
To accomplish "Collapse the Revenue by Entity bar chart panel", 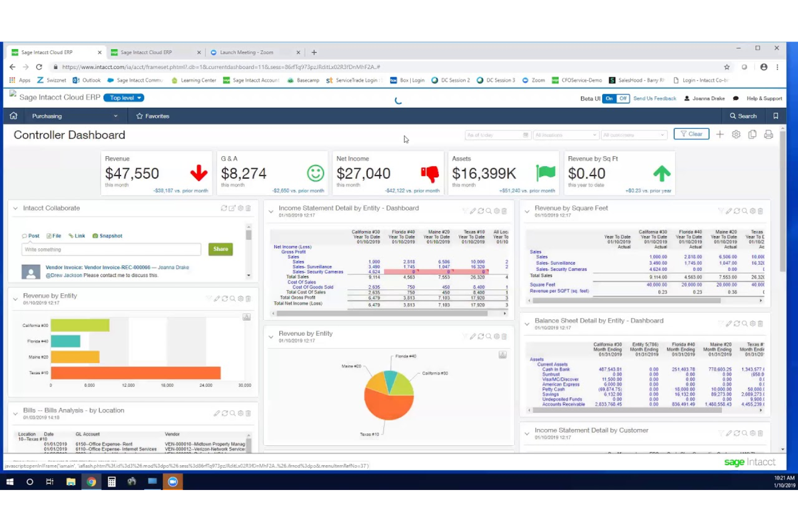I will pos(15,299).
